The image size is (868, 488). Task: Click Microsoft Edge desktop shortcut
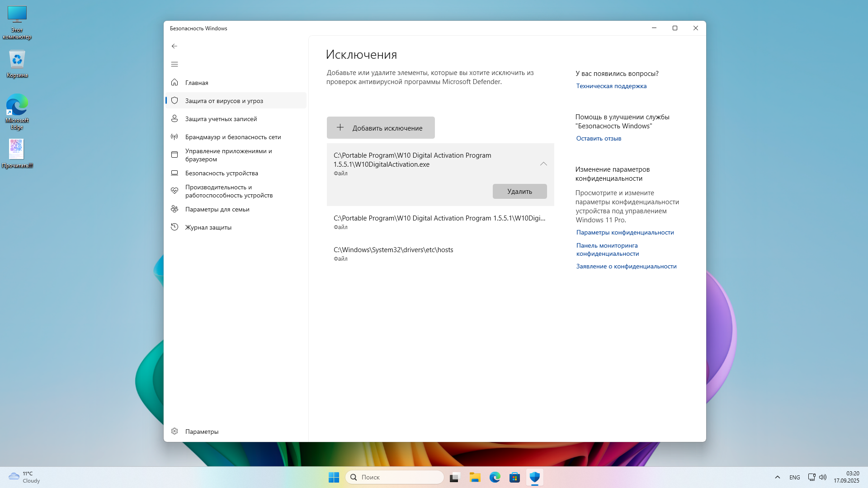17,112
